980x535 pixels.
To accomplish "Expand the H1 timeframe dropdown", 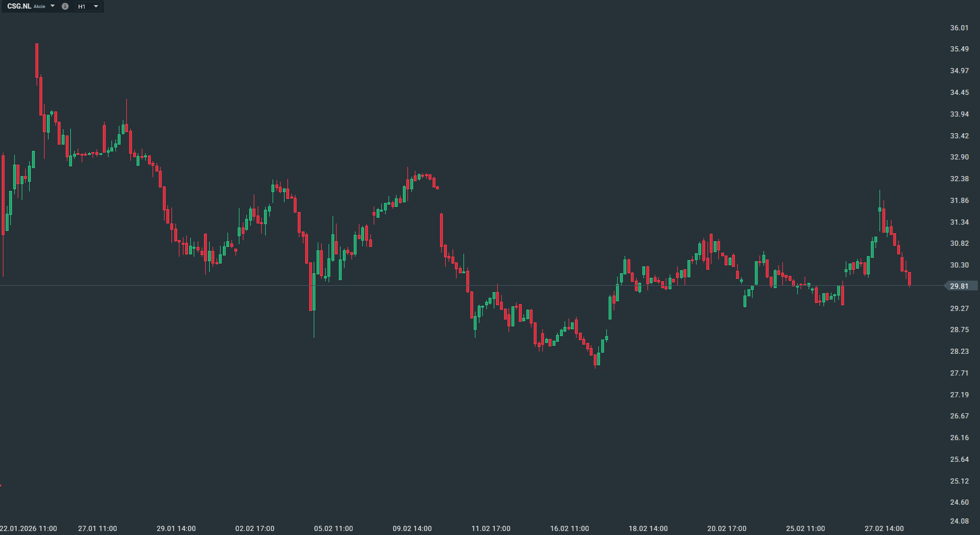I will pyautogui.click(x=96, y=6).
